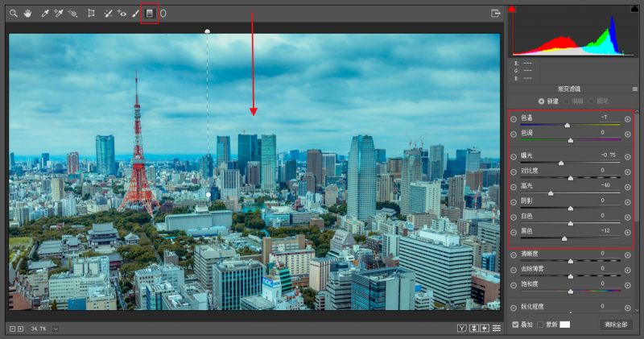The width and height of the screenshot is (644, 339).
Task: Switch to the Radial Filter tool
Action: (x=163, y=13)
